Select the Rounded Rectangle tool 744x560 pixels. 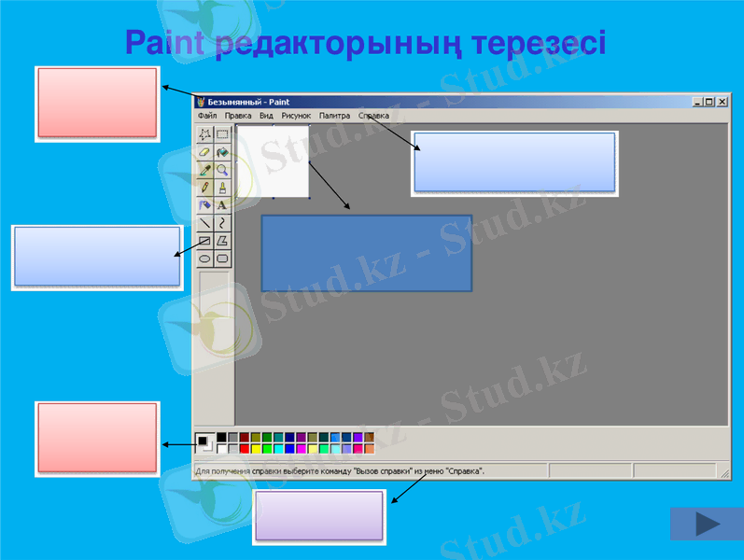pos(222,258)
